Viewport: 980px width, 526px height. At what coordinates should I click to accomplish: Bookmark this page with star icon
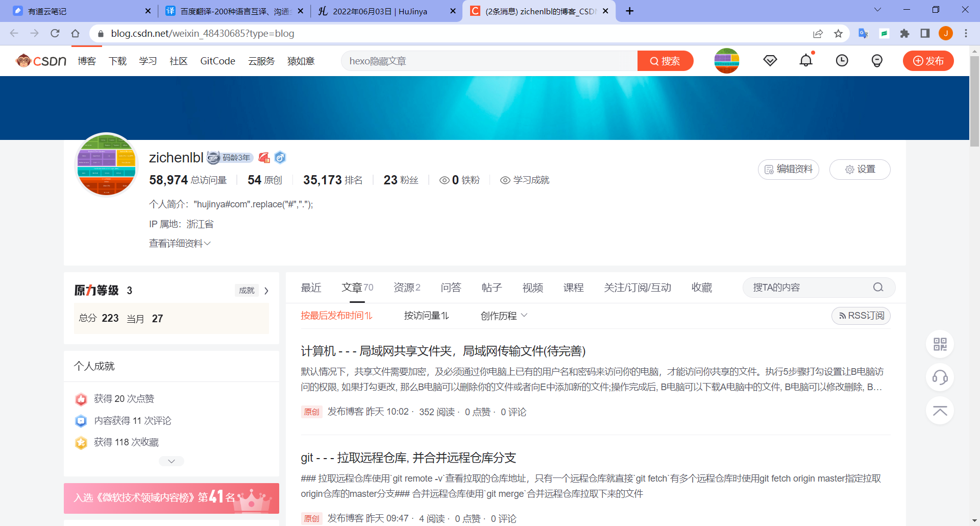pyautogui.click(x=838, y=33)
